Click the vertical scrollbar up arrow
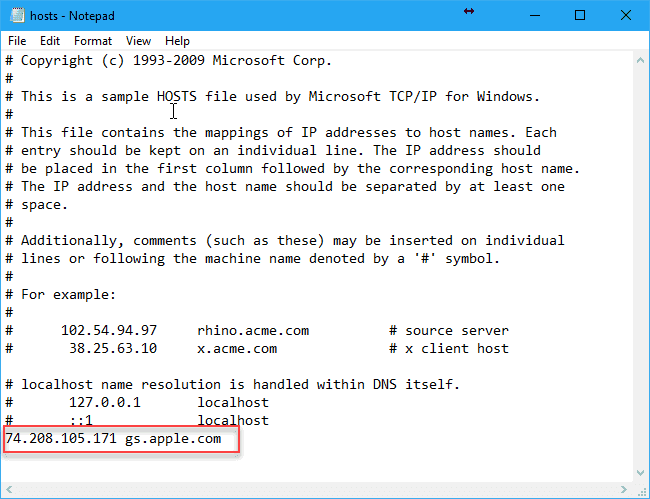The image size is (650, 499). (x=640, y=59)
